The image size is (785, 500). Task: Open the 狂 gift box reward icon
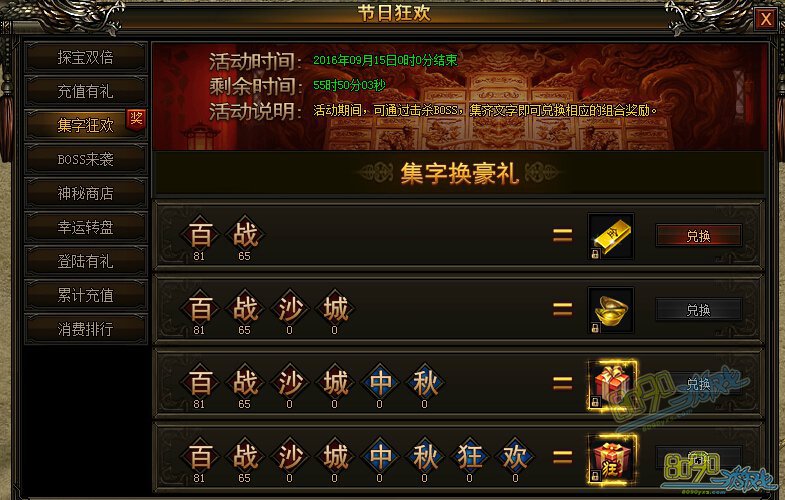tap(612, 458)
